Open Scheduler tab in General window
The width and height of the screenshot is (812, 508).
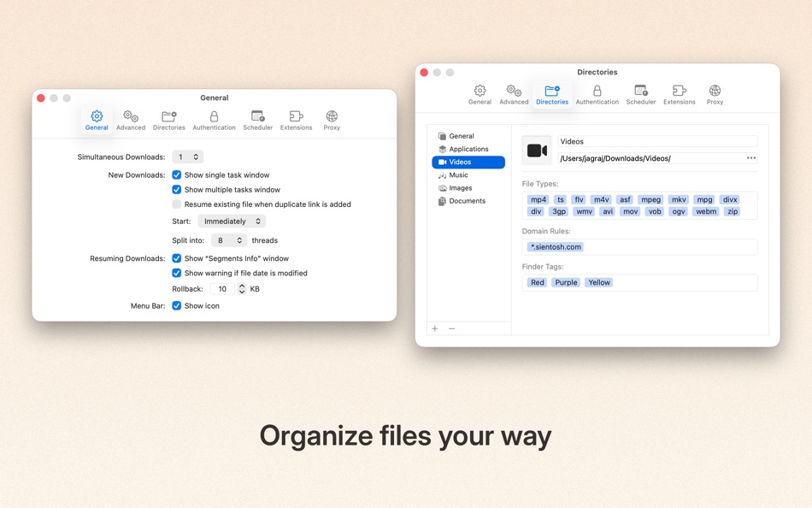[257, 121]
